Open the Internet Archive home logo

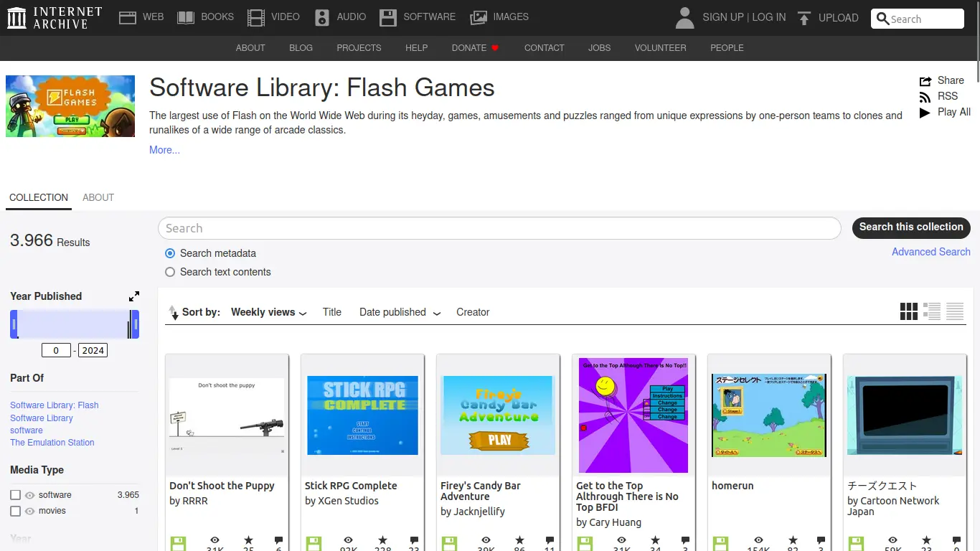click(55, 17)
